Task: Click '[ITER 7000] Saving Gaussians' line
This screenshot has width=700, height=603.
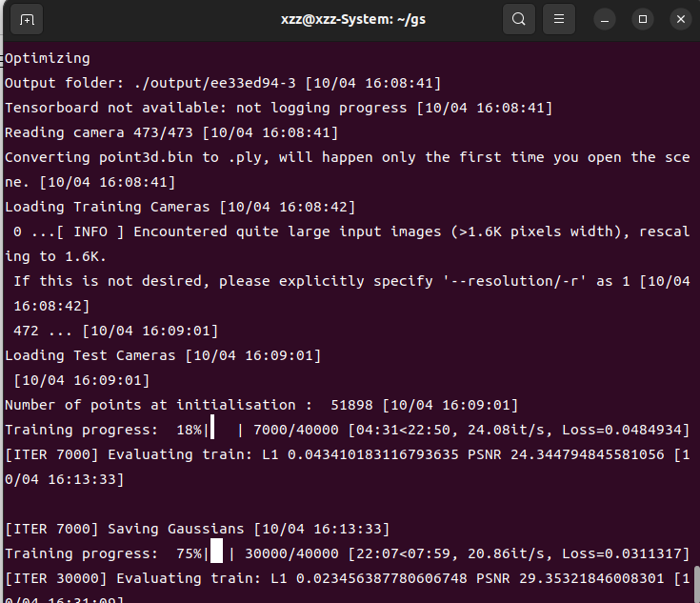Action: (x=197, y=530)
